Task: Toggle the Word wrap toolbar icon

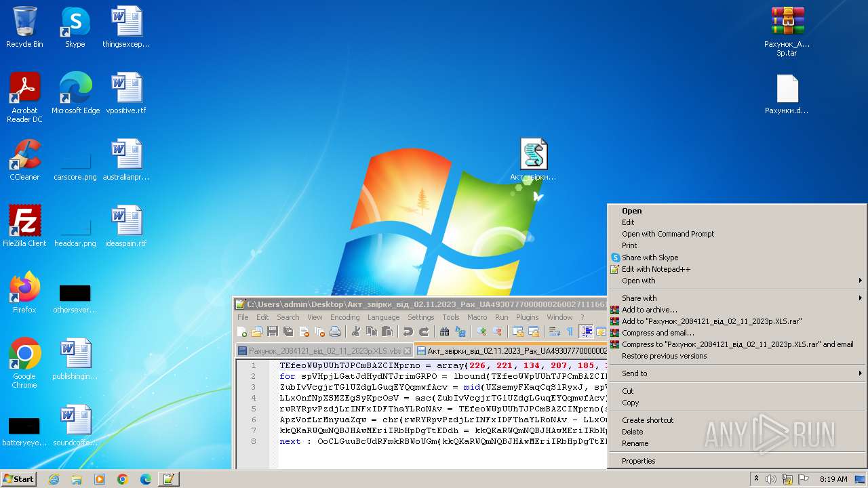Action: [554, 331]
